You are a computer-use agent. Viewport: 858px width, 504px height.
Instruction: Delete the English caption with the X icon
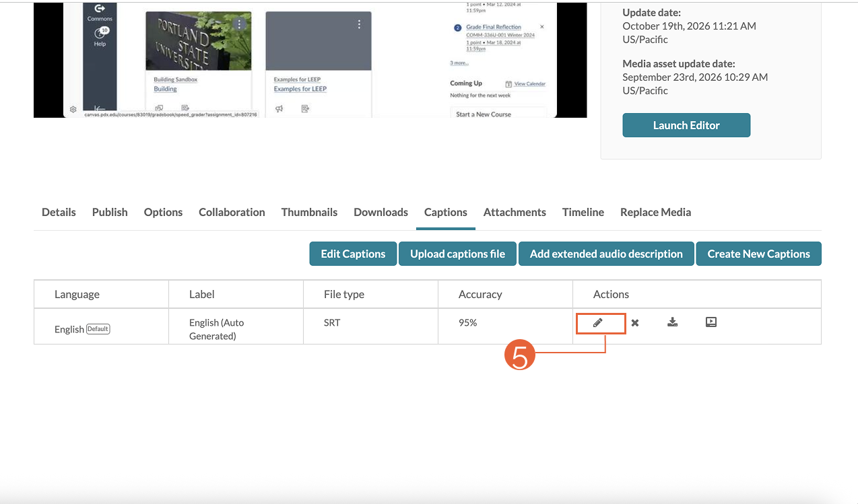coord(635,323)
